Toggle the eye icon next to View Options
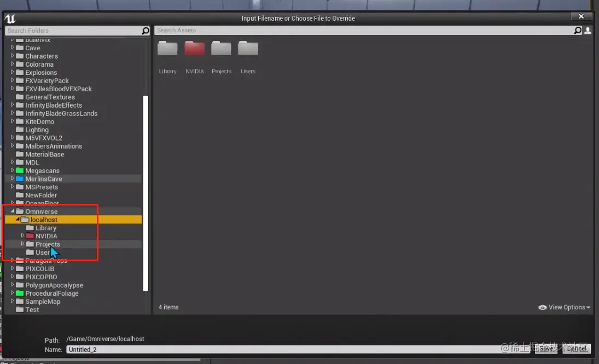The image size is (599, 364). click(542, 307)
